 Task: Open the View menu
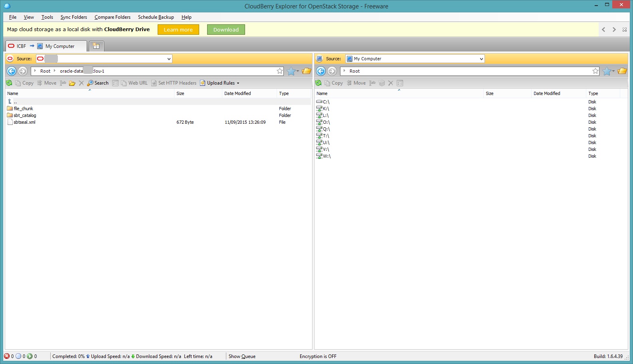(x=29, y=17)
